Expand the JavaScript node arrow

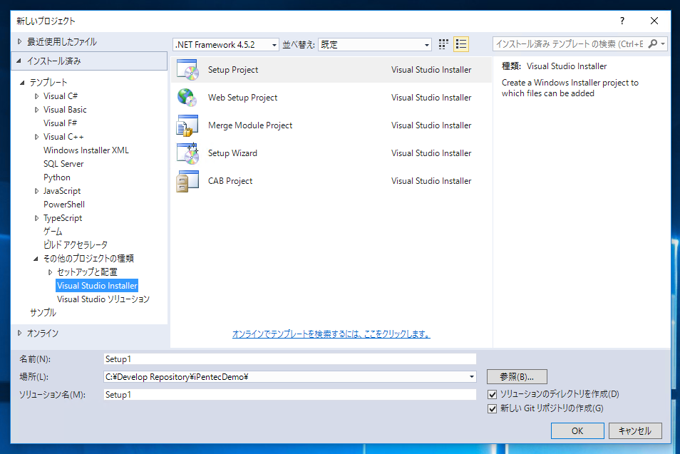point(36,191)
